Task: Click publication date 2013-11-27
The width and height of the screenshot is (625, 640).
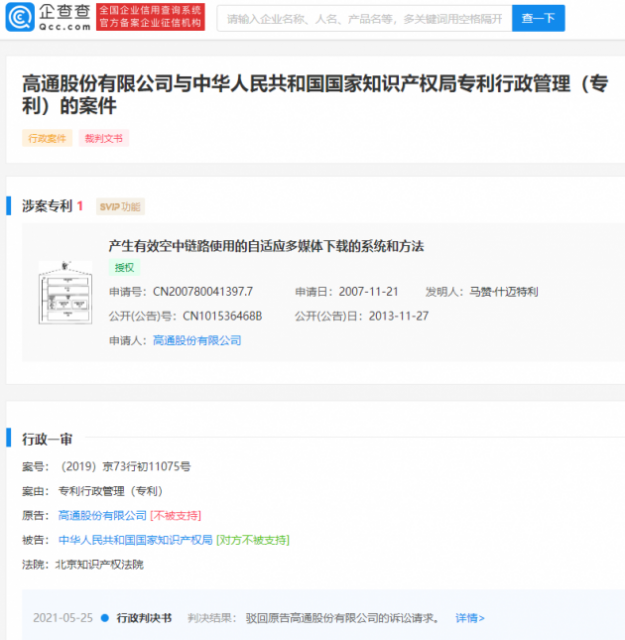Action: tap(398, 316)
